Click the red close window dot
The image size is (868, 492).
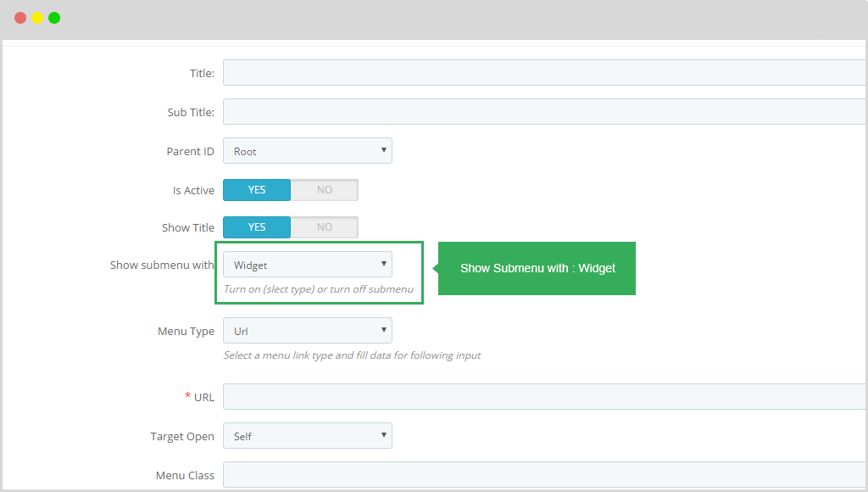pyautogui.click(x=20, y=18)
